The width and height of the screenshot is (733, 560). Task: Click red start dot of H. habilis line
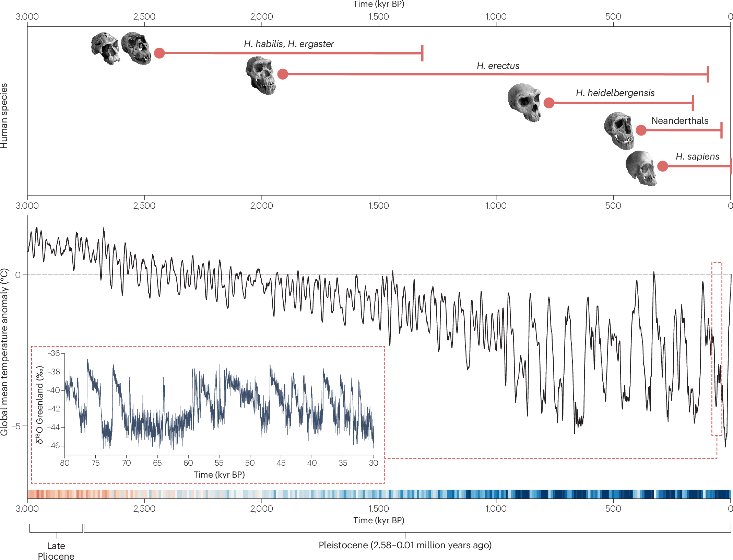159,53
